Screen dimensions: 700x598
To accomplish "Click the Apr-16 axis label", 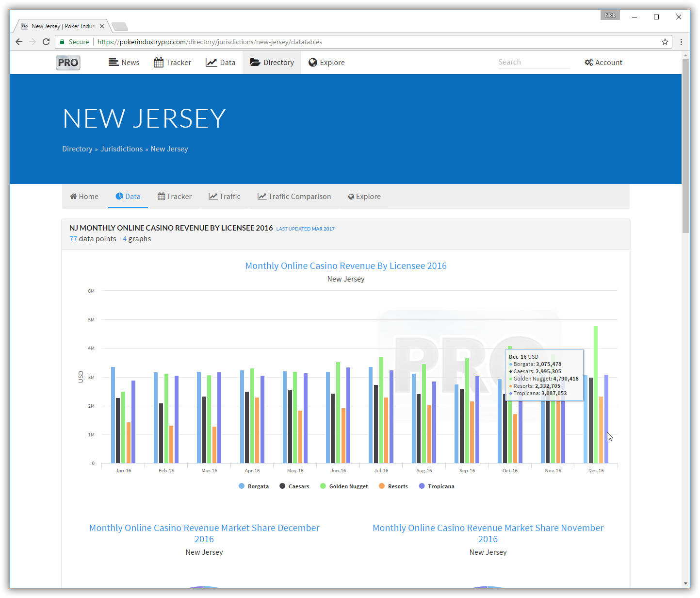I will click(x=252, y=471).
